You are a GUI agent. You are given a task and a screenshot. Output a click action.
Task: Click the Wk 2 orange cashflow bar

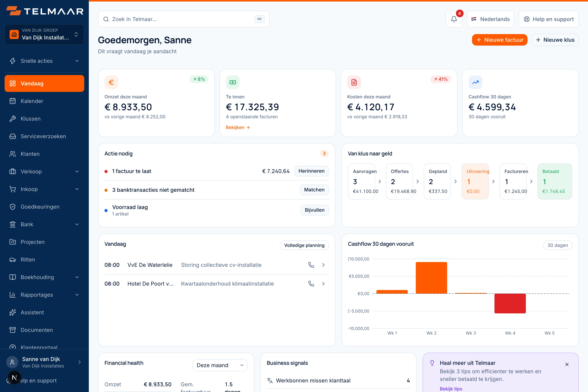[431, 278]
